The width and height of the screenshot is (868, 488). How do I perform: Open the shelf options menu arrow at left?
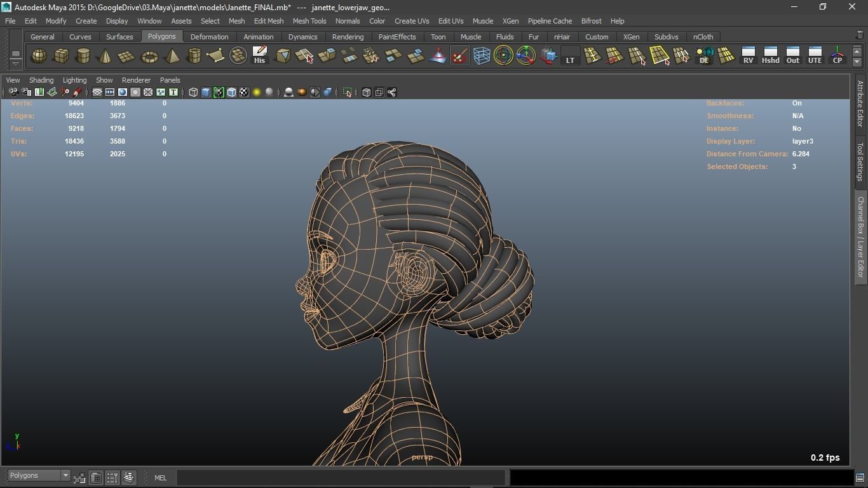point(16,64)
